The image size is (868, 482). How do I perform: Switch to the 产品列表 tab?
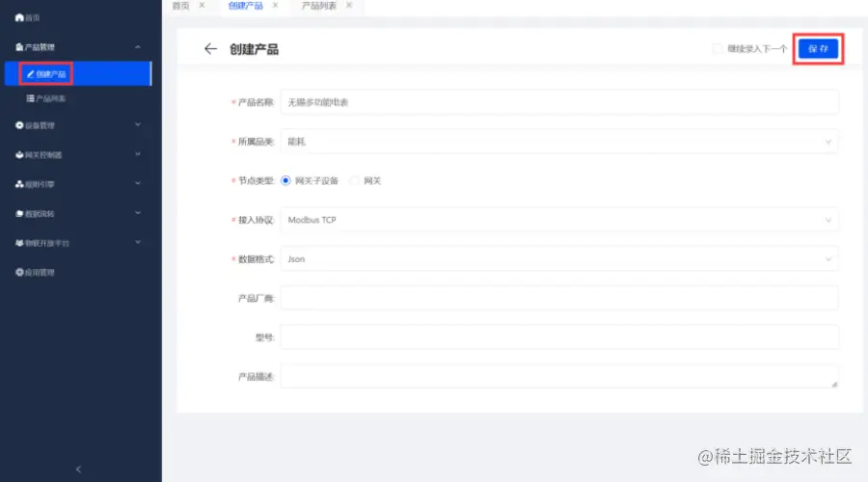(319, 6)
